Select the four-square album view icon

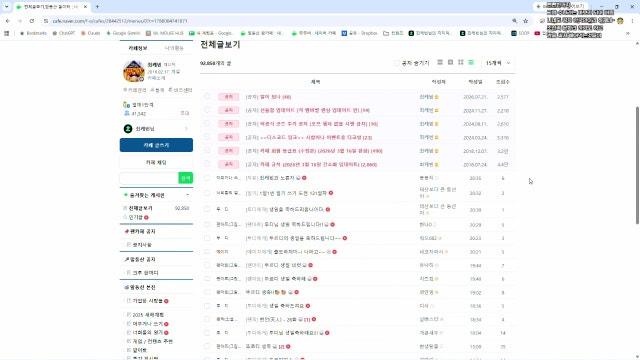(461, 62)
